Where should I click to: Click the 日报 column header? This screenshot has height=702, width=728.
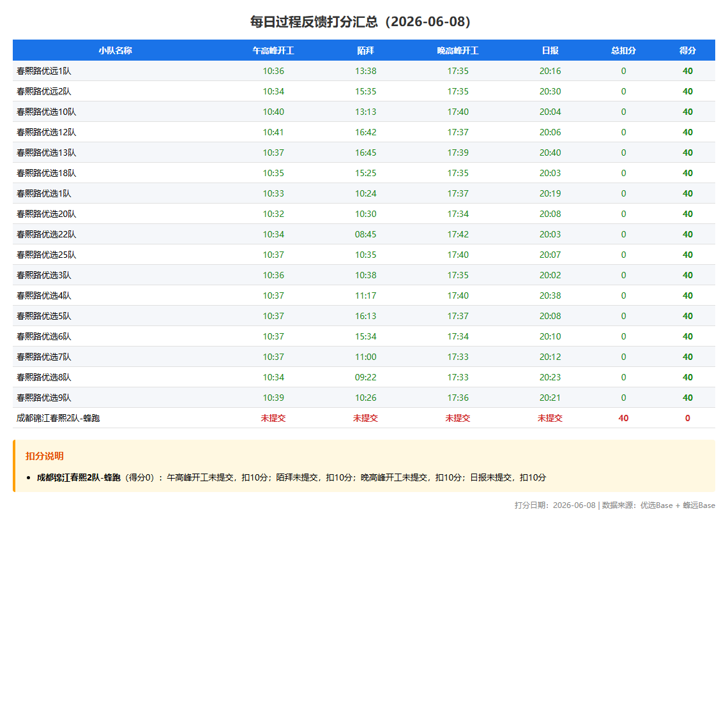550,50
